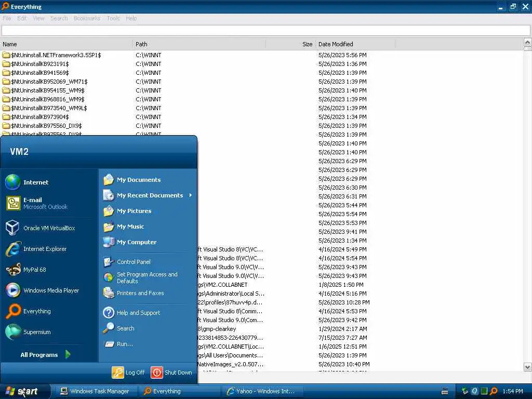Launch Internet Explorer from Start menu

point(36,249)
